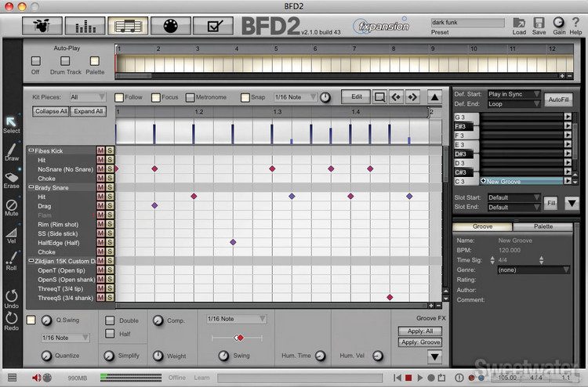Image resolution: width=588 pixels, height=387 pixels.
Task: Choose the Roll tool
Action: tap(11, 259)
